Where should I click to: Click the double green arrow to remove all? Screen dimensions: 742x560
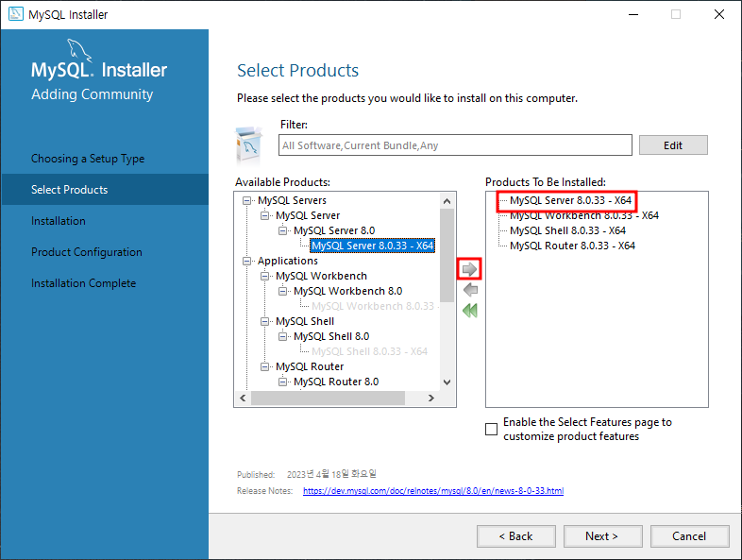pyautogui.click(x=470, y=311)
